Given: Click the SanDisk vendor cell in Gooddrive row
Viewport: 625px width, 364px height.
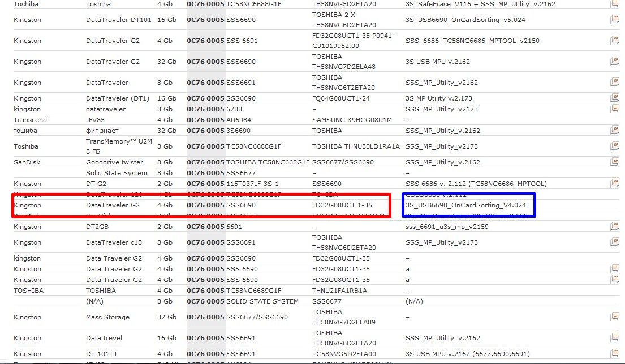Looking at the screenshot, I should [x=27, y=162].
